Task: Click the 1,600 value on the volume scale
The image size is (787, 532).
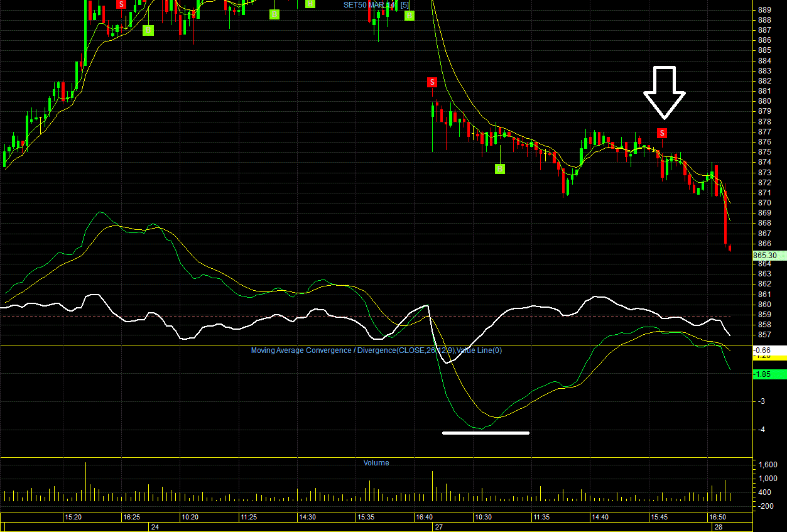Action: (x=767, y=465)
